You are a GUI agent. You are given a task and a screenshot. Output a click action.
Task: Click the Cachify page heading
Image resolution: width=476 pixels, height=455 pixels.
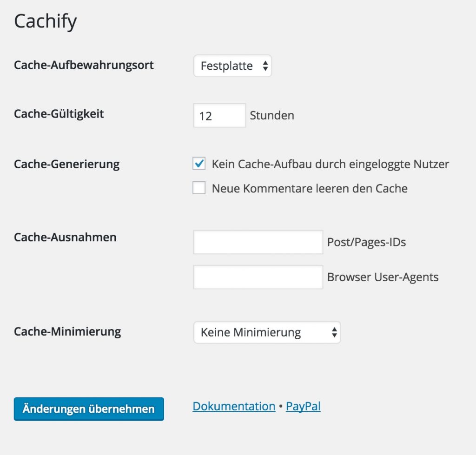pyautogui.click(x=45, y=20)
